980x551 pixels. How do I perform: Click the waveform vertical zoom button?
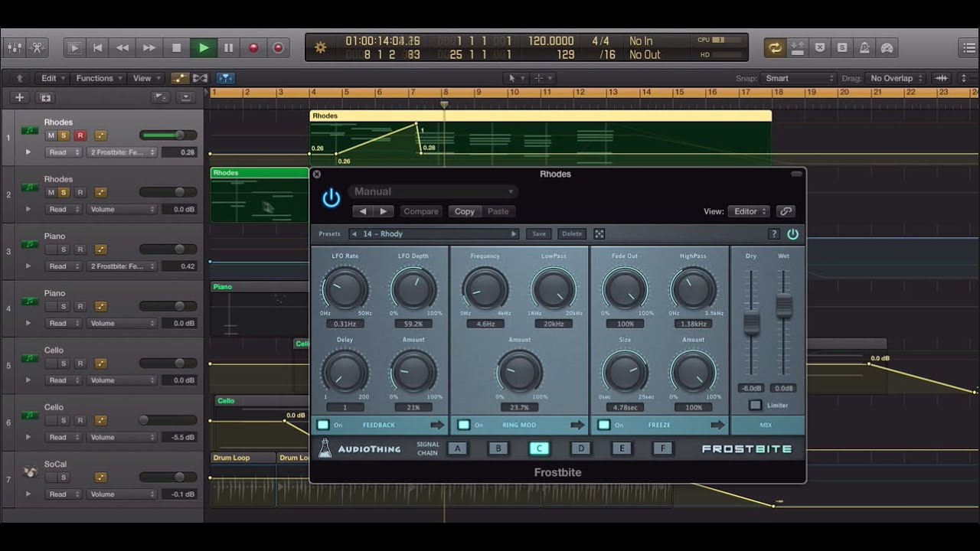[942, 78]
